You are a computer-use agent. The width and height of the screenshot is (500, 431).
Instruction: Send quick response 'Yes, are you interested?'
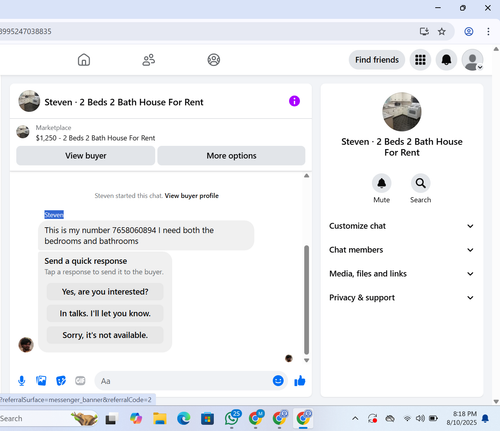[x=105, y=292]
